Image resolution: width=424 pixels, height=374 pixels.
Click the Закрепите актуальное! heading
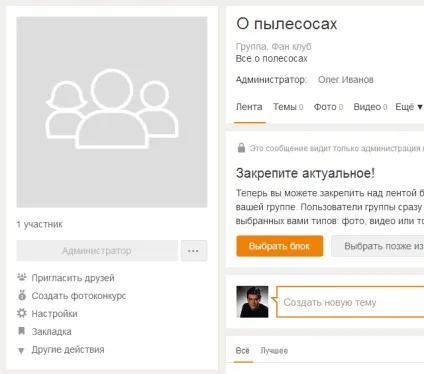305,173
